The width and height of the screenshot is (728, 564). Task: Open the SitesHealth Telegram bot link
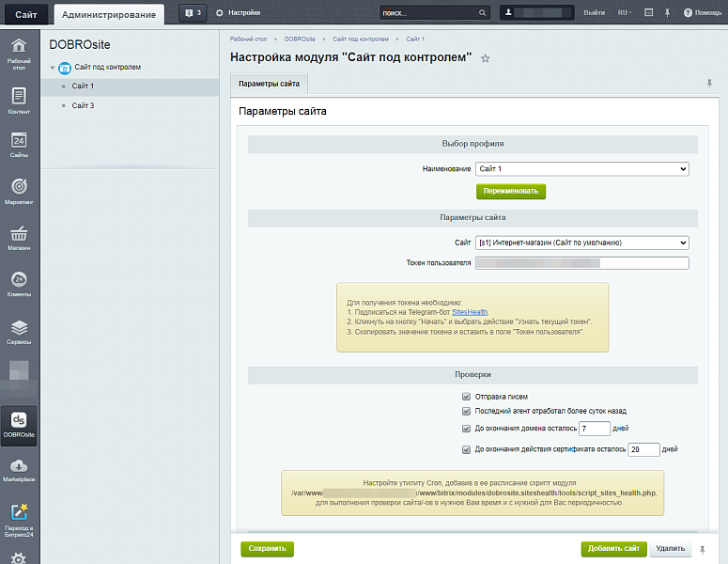tap(470, 311)
